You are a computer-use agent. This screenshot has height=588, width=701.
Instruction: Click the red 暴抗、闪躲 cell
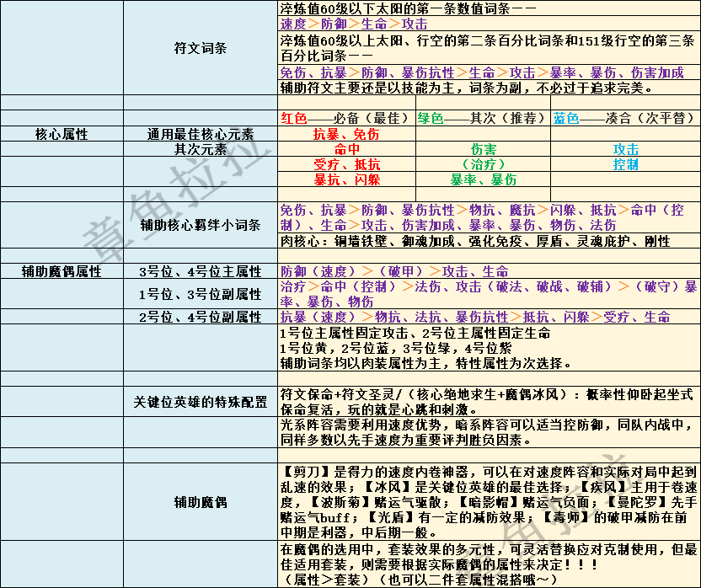(x=345, y=179)
